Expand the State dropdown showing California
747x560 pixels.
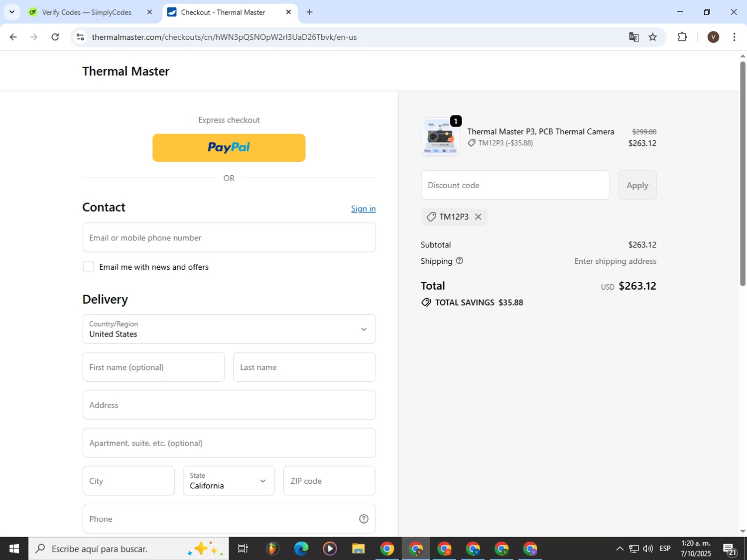pyautogui.click(x=229, y=481)
